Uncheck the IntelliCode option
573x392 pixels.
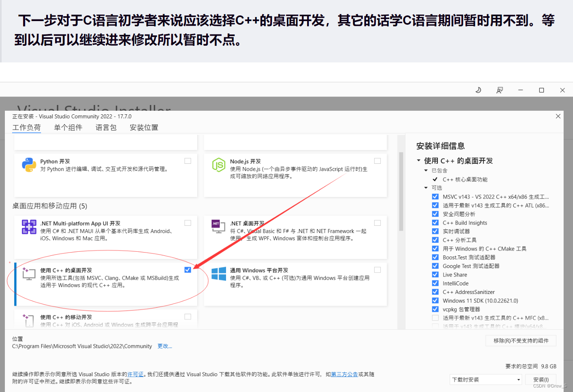point(435,283)
